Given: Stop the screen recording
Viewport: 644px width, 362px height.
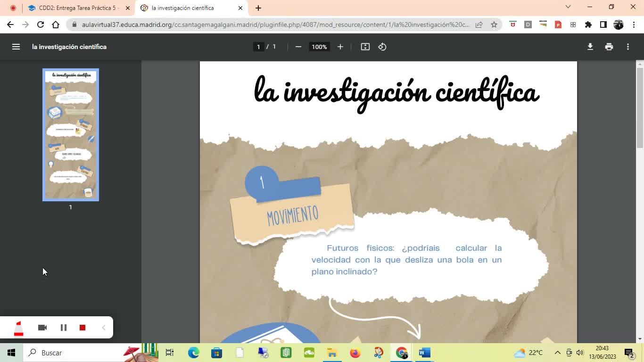Looking at the screenshot, I should [x=83, y=328].
